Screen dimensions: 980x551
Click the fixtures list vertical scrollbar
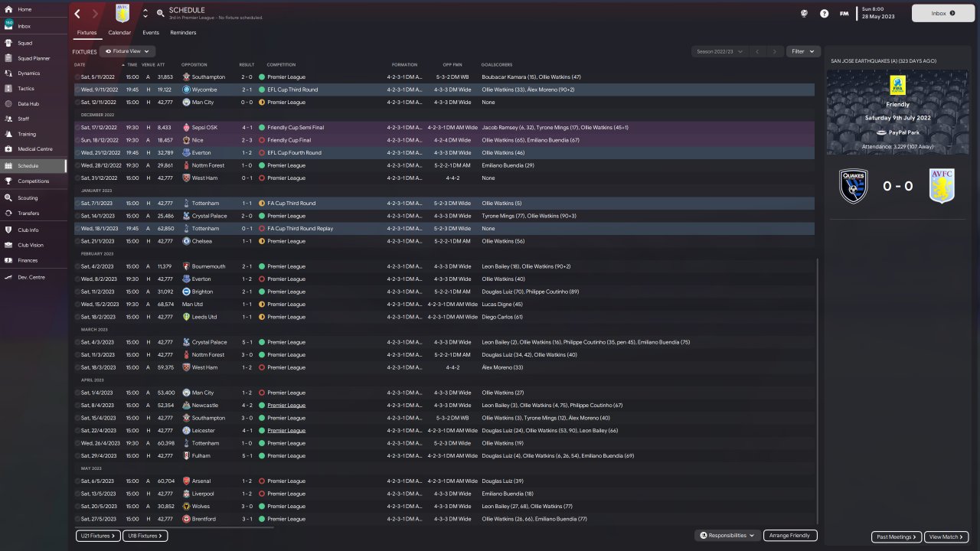[818, 390]
